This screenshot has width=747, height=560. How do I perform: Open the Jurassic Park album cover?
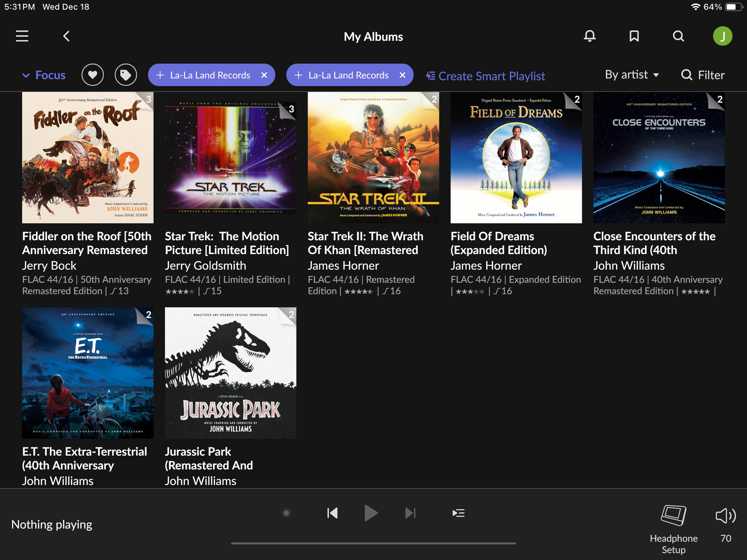coord(230,373)
